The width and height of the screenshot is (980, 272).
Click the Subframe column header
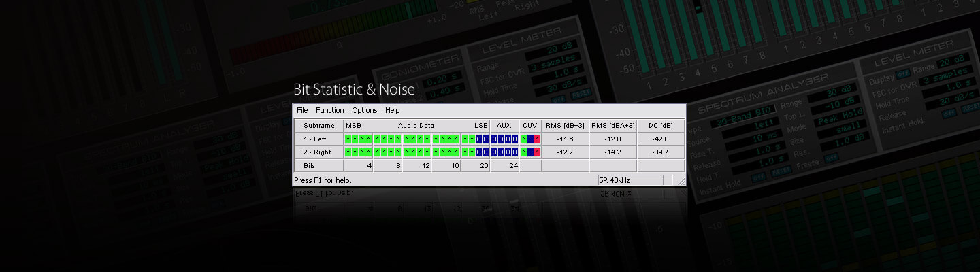[319, 126]
